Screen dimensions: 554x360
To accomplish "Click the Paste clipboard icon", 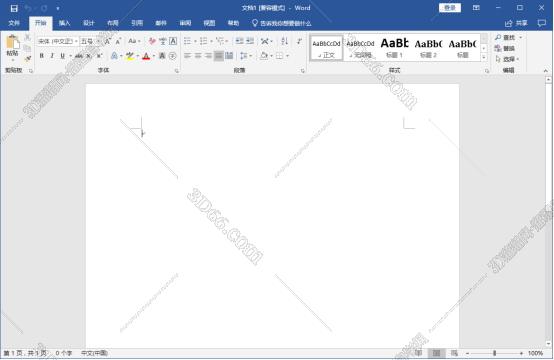I will [x=12, y=43].
